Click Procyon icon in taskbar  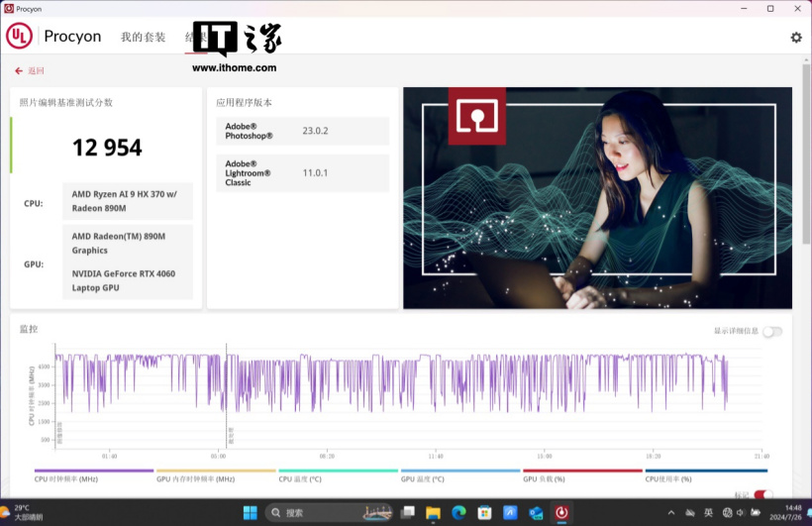[561, 512]
